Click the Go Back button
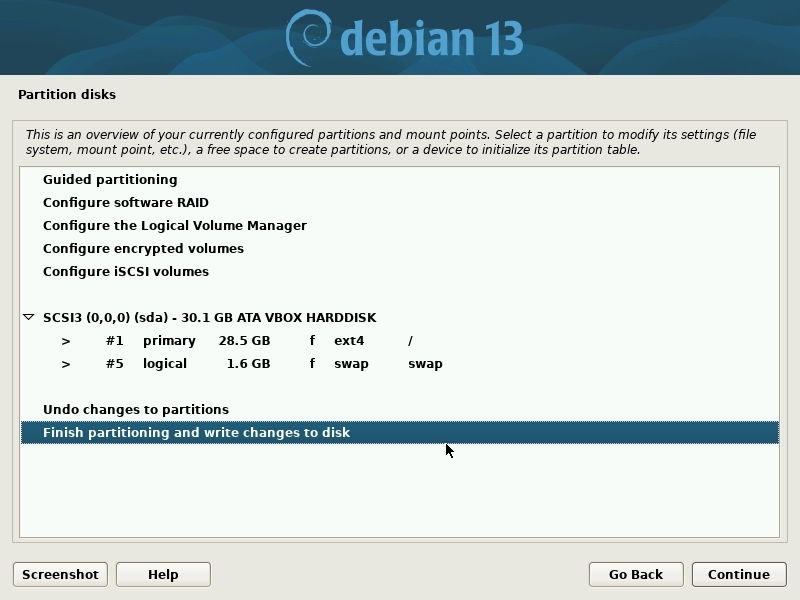 coord(636,574)
